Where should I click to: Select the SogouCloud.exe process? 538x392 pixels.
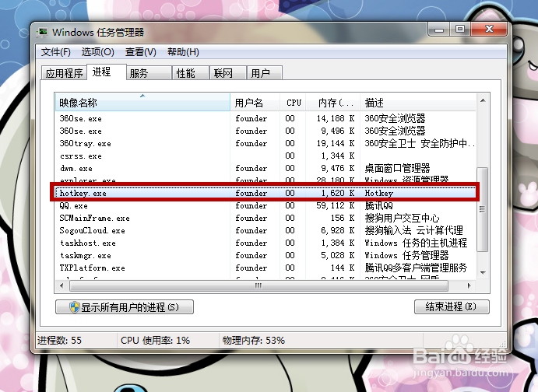[266, 230]
